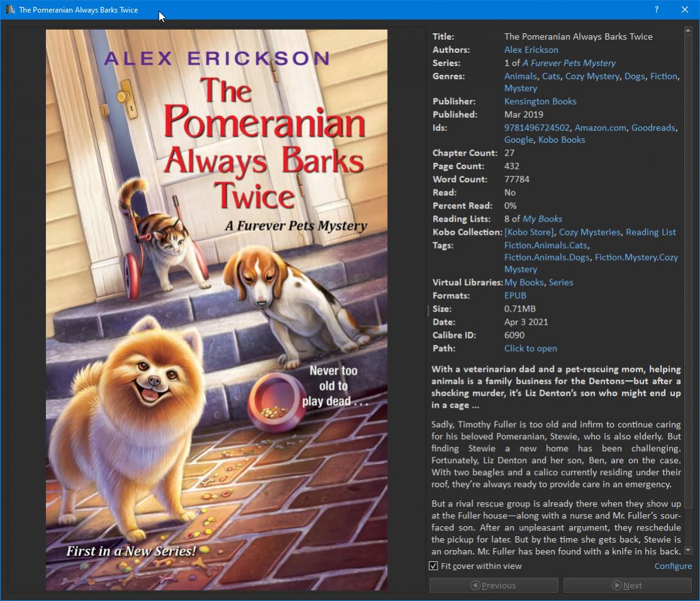
Task: Open ISBN 9781496724502 link
Action: [x=537, y=128]
